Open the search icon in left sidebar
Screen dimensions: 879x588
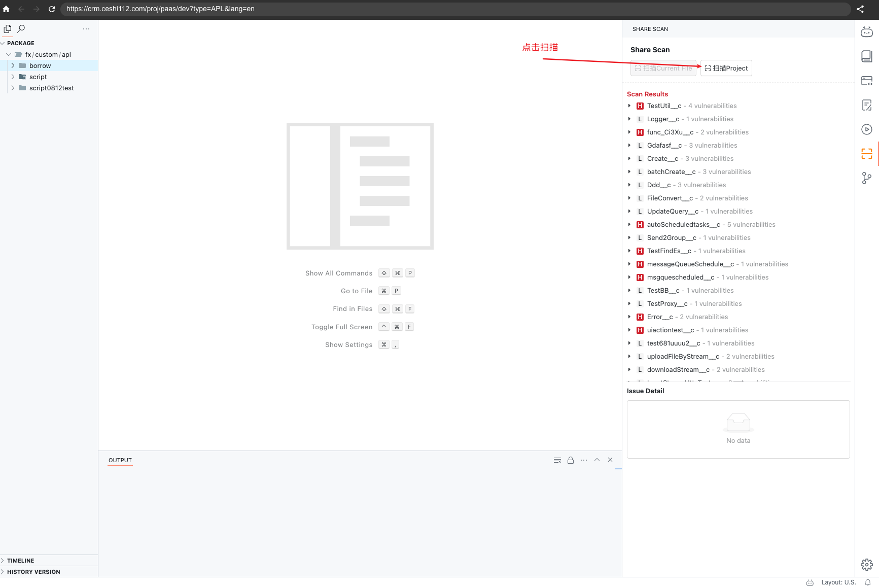click(21, 29)
